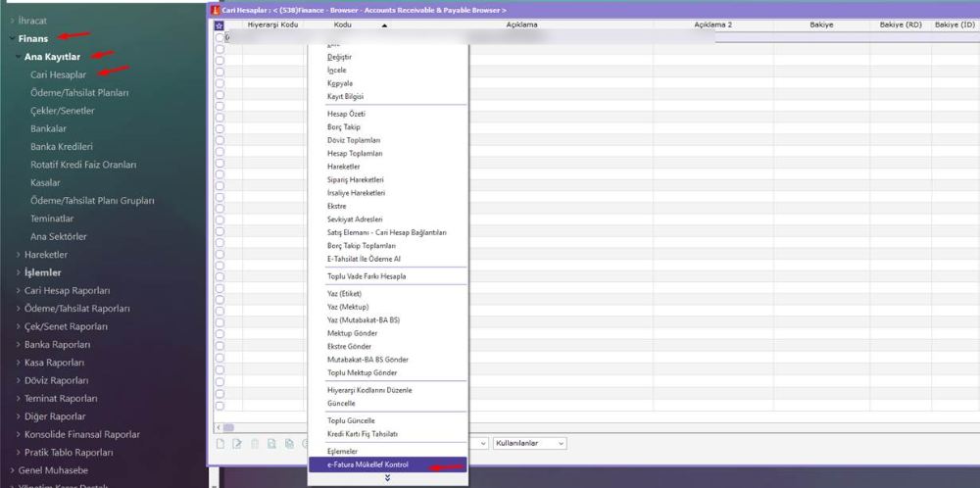
Task: Collapse the Ana Kayıtlar tree node
Action: click(x=19, y=57)
